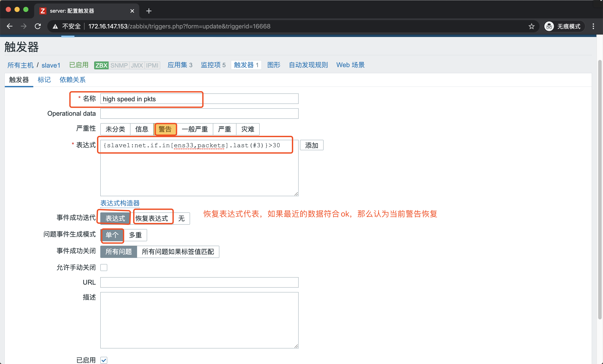Image resolution: width=603 pixels, height=364 pixels.
Task: Click the address bar URL
Action: coord(179,26)
